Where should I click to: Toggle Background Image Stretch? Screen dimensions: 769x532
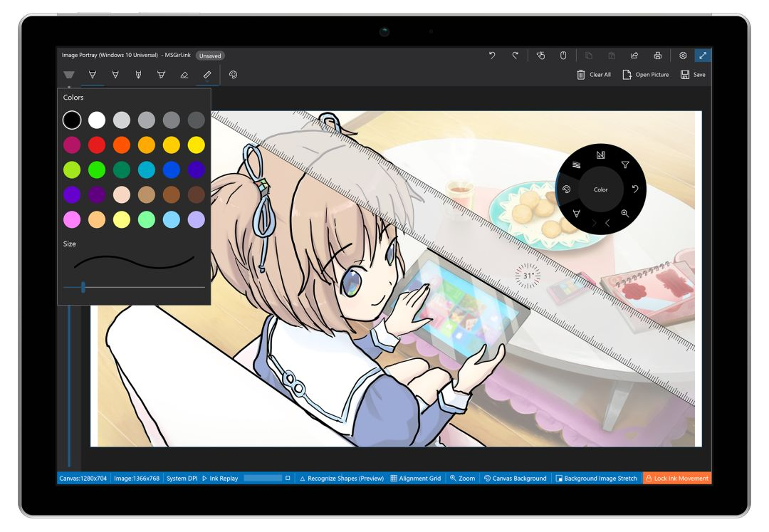coord(596,478)
